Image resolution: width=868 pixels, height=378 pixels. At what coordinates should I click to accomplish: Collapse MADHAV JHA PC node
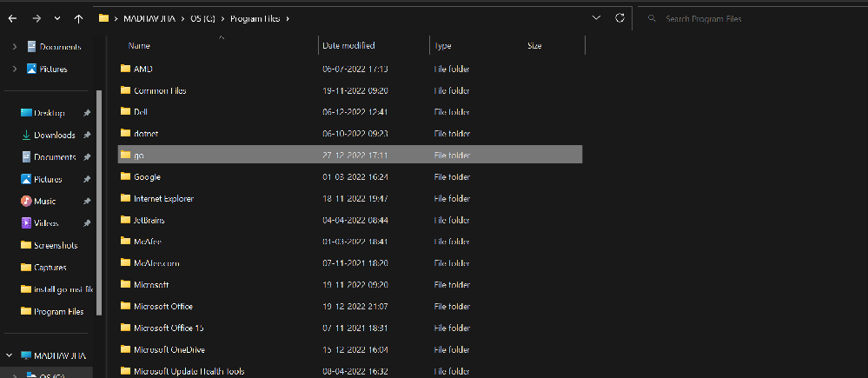[x=10, y=355]
